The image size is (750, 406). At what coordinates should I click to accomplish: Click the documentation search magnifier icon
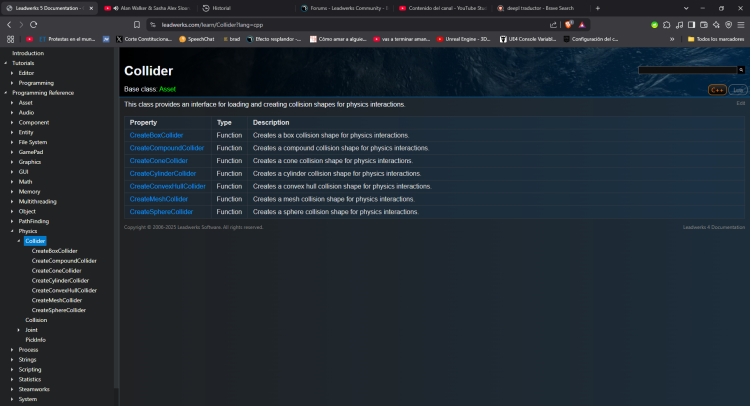pos(740,71)
